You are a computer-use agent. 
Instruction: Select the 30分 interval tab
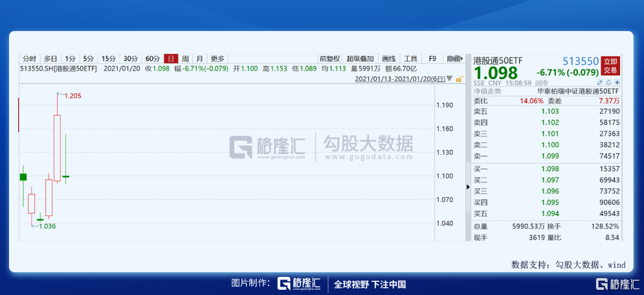tap(131, 59)
